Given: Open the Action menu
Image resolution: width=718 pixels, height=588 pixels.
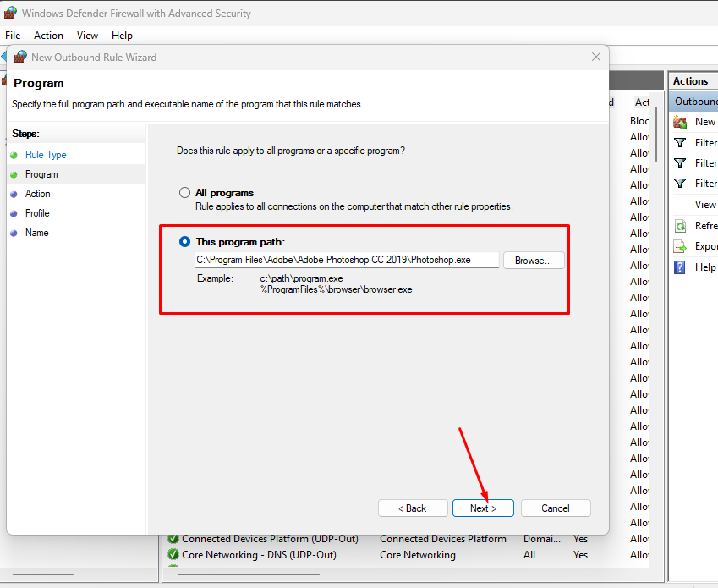Looking at the screenshot, I should tap(48, 36).
